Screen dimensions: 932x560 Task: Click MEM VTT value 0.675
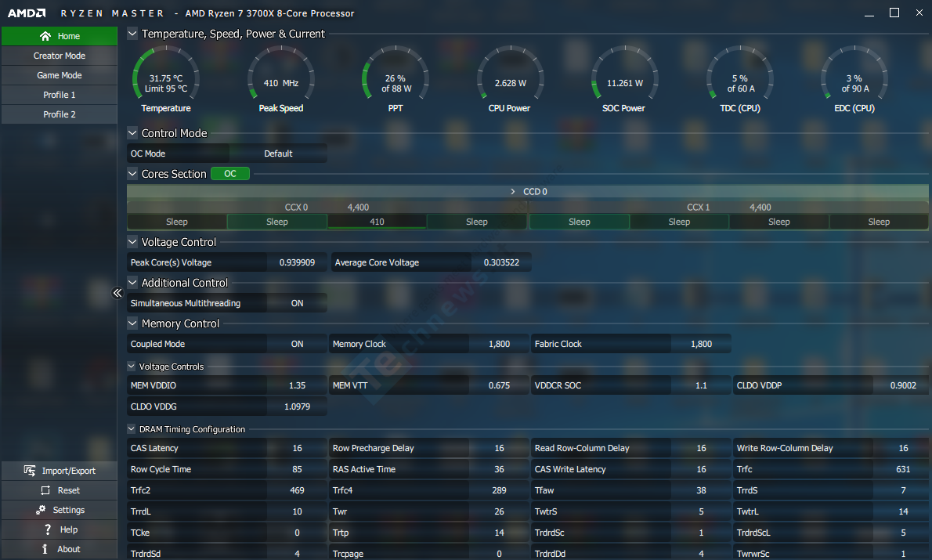(x=500, y=385)
